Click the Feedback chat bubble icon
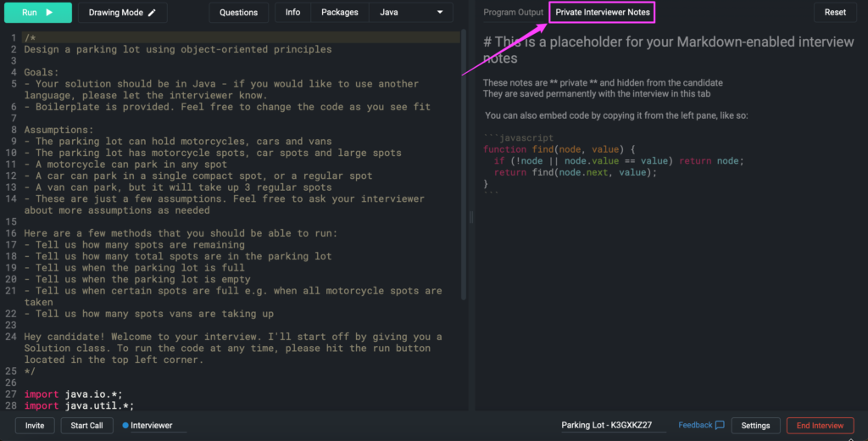This screenshot has width=868, height=441. (720, 426)
